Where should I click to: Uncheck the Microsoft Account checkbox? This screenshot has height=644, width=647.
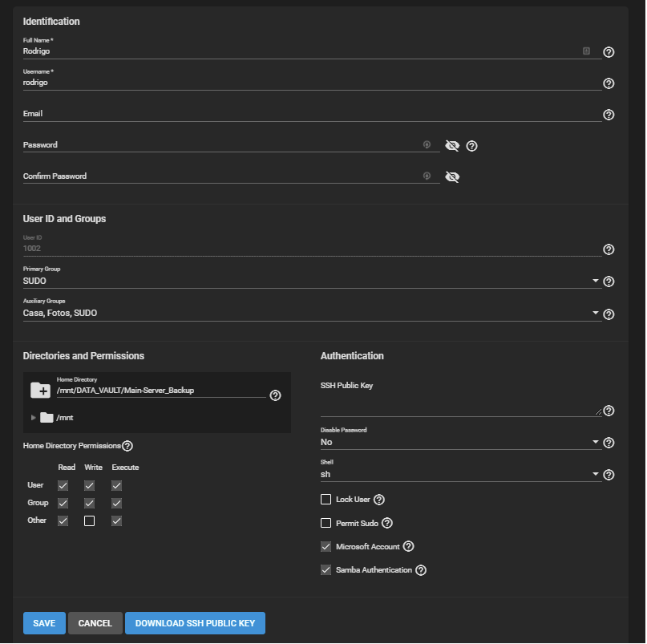(326, 546)
